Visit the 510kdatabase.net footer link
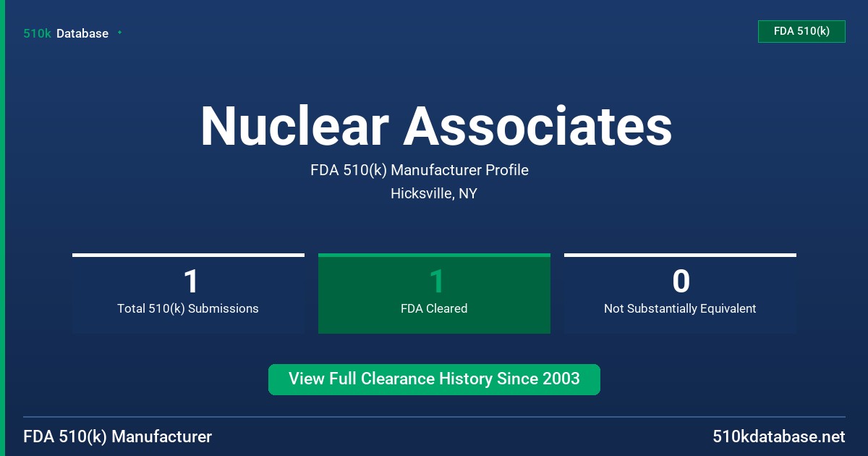Screen dimensions: 868x456 point(779,436)
